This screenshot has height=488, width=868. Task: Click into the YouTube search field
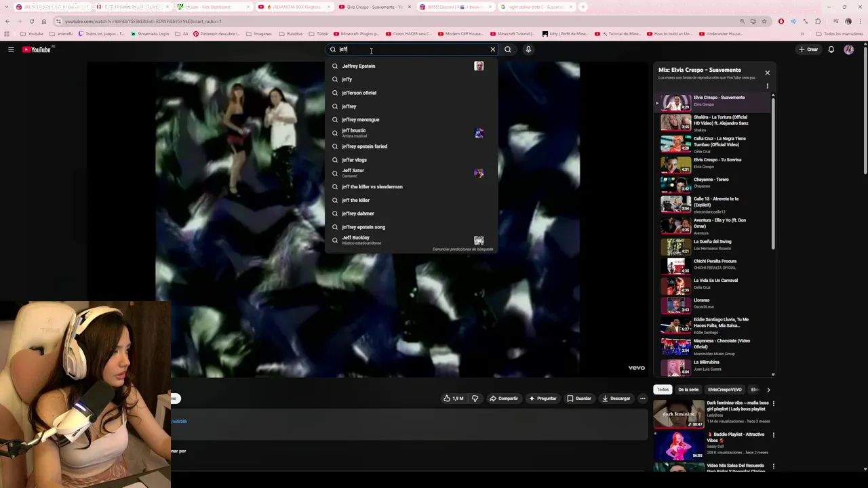(x=410, y=49)
